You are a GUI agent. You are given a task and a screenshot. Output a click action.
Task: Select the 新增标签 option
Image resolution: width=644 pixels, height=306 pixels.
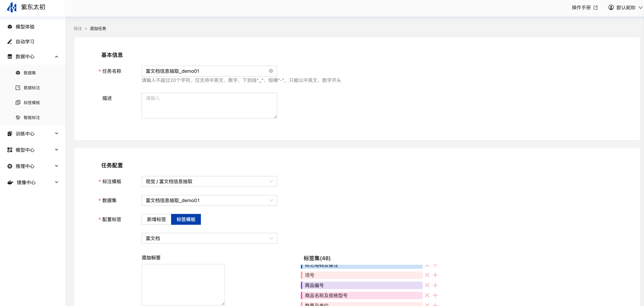click(x=156, y=219)
